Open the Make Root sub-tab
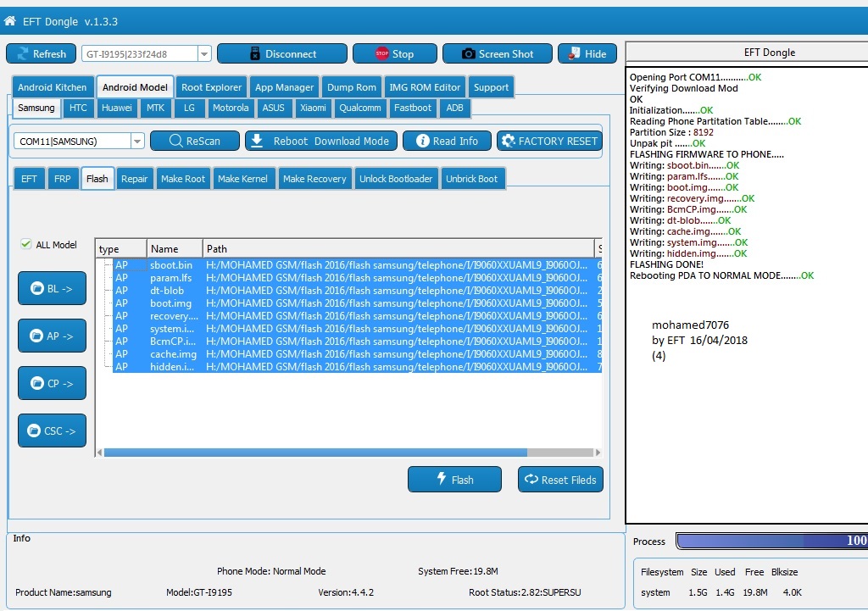This screenshot has height=611, width=868. (x=183, y=178)
